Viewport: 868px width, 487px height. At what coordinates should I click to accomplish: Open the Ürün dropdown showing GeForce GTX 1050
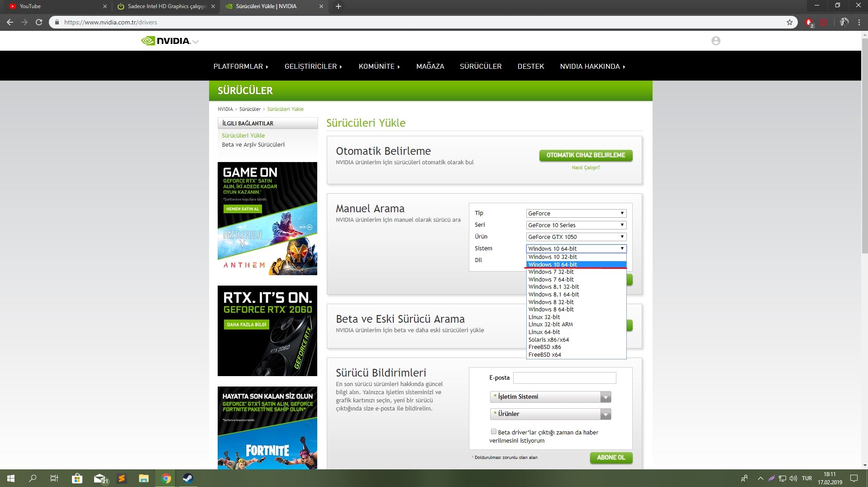[x=576, y=237]
